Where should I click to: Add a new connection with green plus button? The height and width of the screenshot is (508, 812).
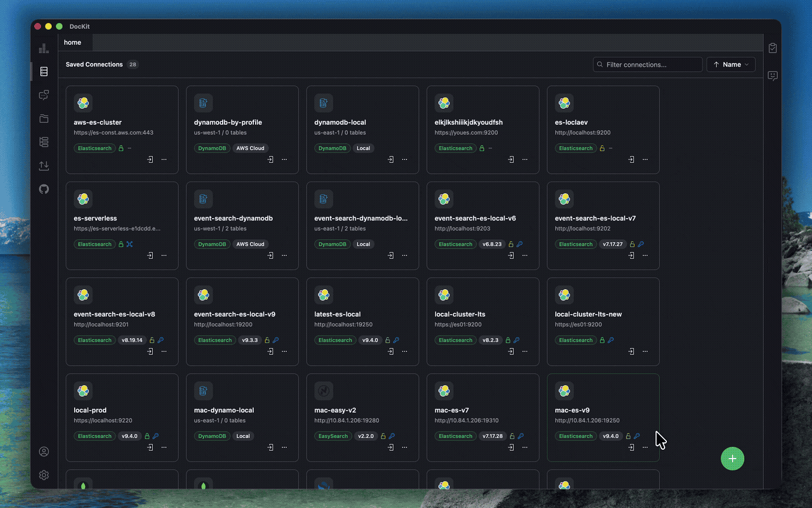pyautogui.click(x=733, y=459)
